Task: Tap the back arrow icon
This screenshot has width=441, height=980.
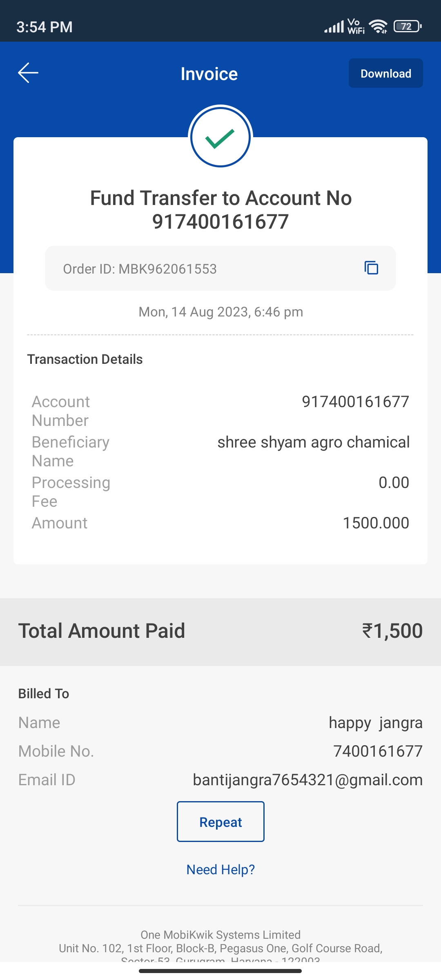Action: (x=28, y=73)
